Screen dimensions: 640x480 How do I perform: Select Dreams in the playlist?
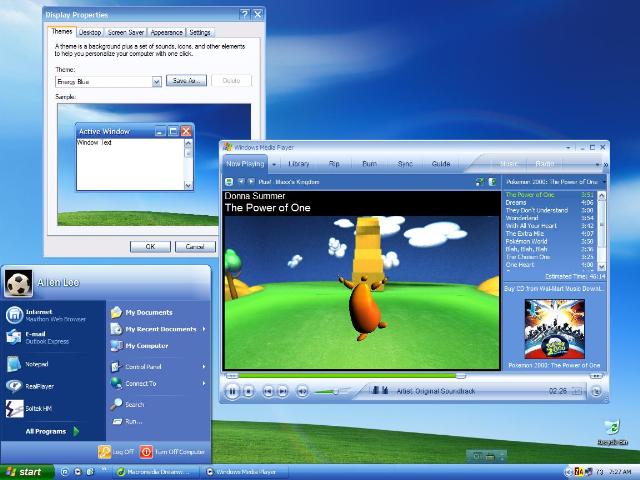click(x=549, y=202)
